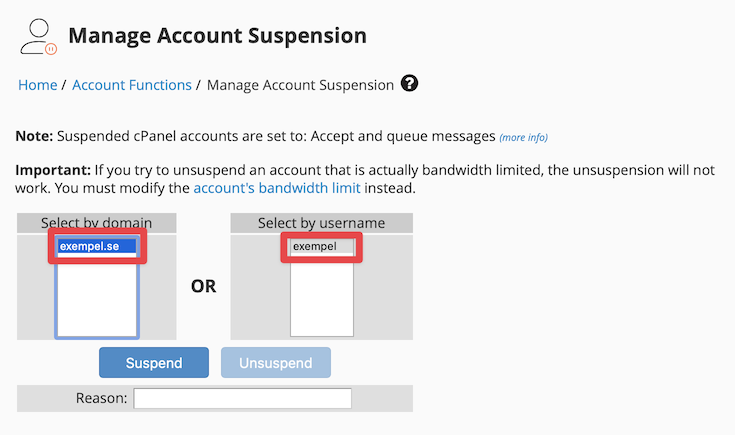This screenshot has width=735, height=435.
Task: Click the bold Important: note text
Action: pos(54,170)
